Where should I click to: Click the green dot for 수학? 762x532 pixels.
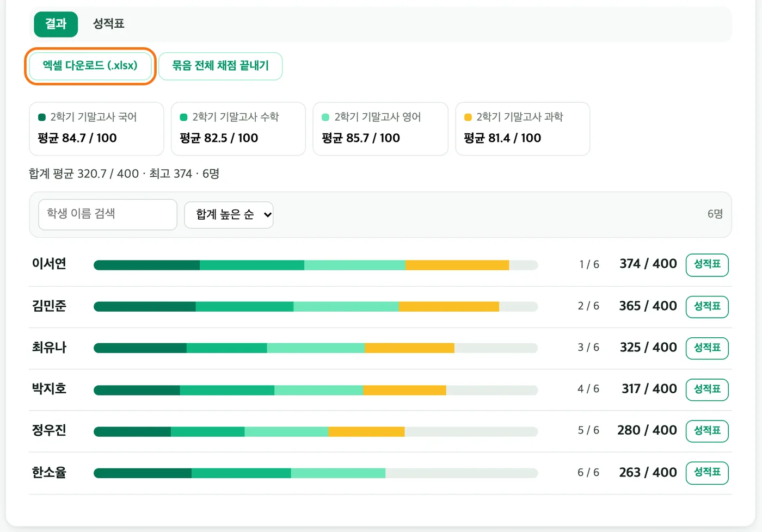pos(184,117)
